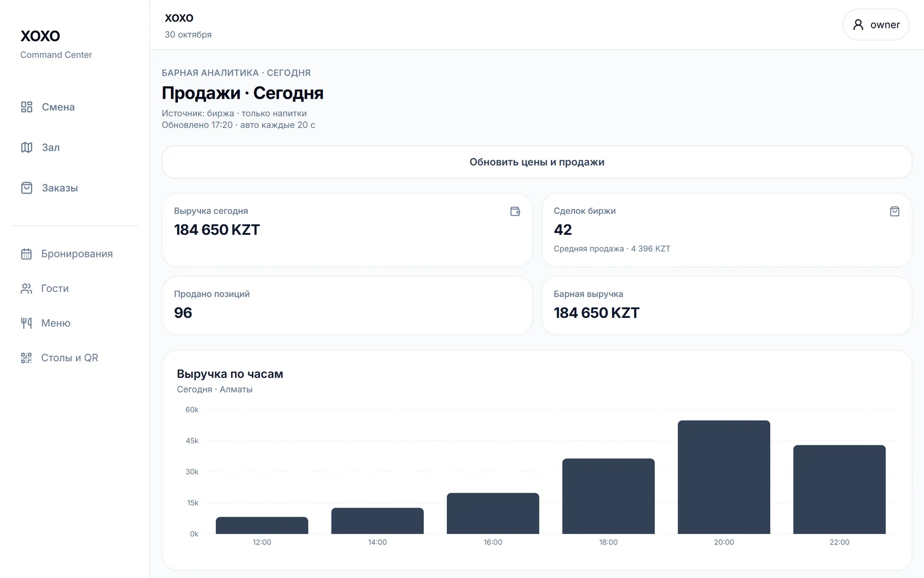The width and height of the screenshot is (924, 578).
Task: Select the 18:00 revenue bar
Action: point(609,496)
